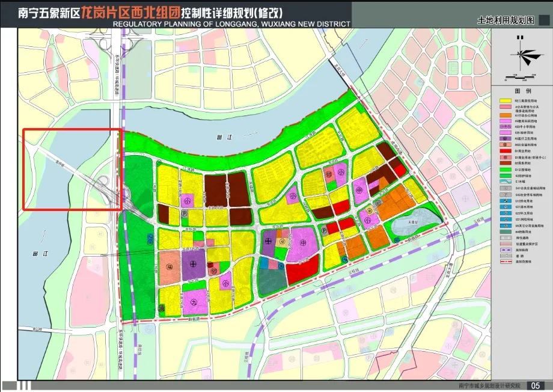Screen dimensions: 553x392
Task: Click the page number 05
Action: 535,385
